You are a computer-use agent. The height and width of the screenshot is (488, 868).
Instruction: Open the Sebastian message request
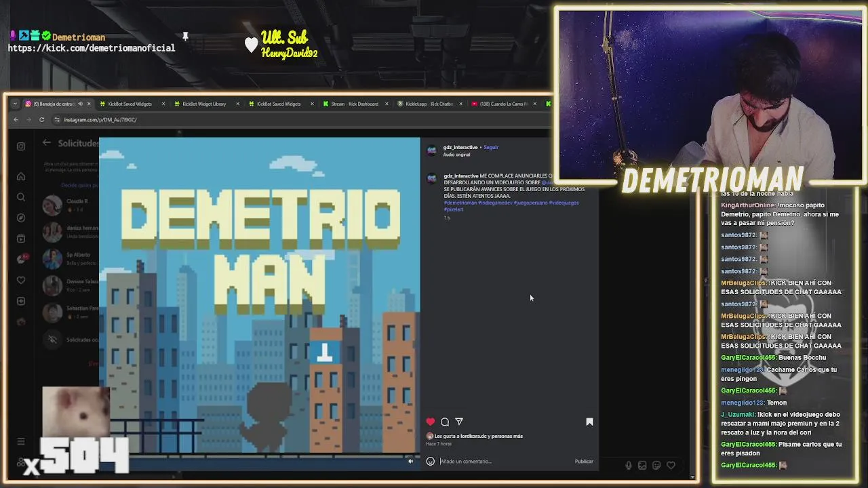pyautogui.click(x=71, y=312)
